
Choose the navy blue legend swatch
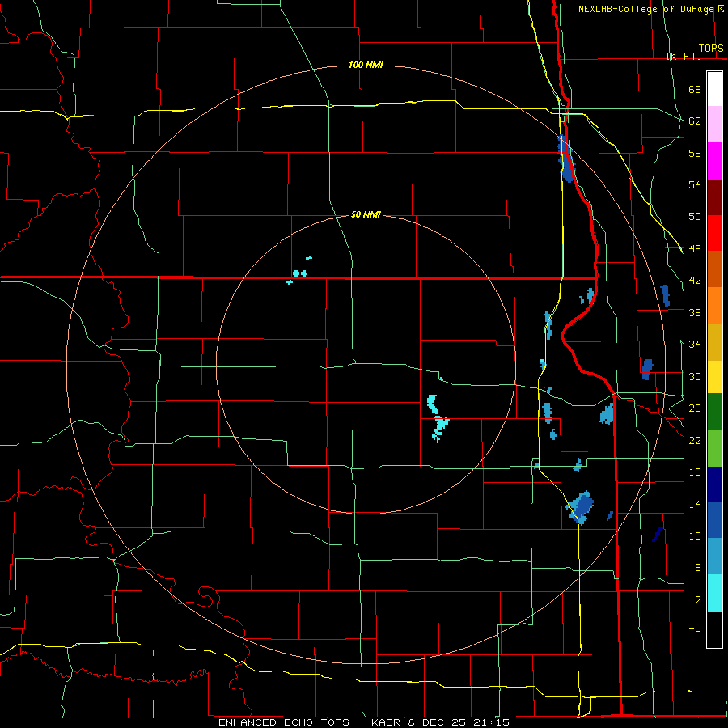(x=714, y=485)
